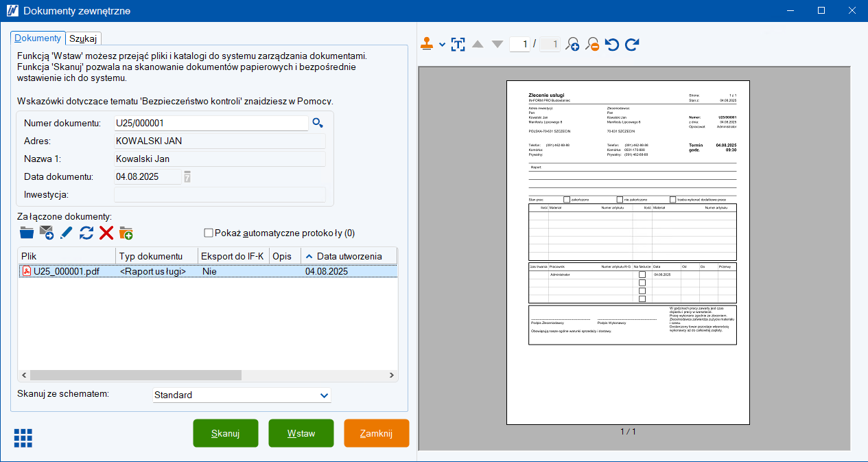Click the pencil edit icon

(67, 233)
